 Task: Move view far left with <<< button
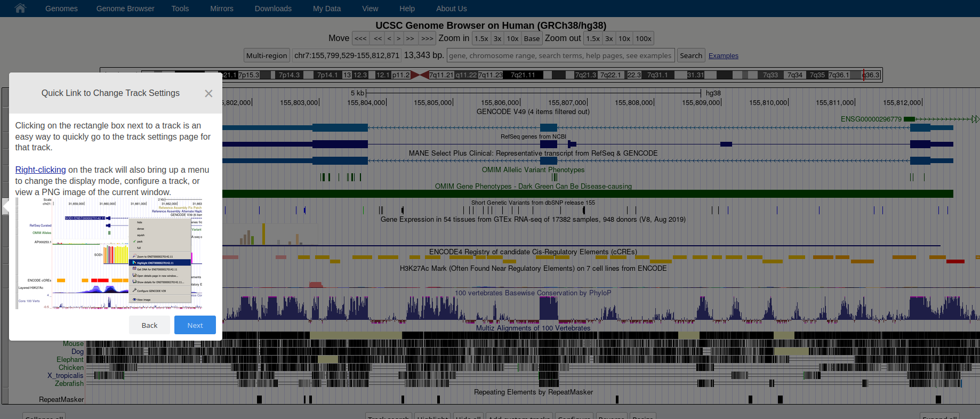click(360, 38)
